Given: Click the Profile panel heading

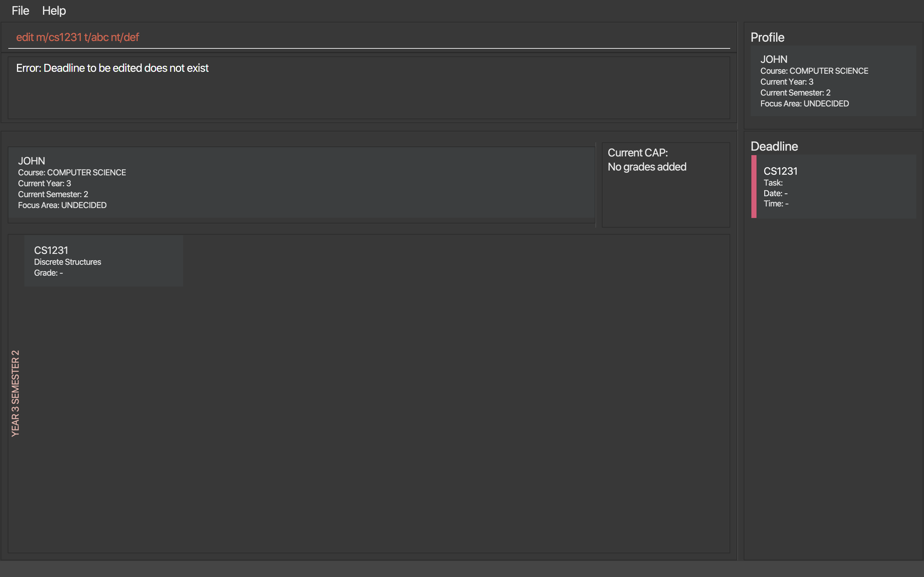Looking at the screenshot, I should click(x=767, y=38).
